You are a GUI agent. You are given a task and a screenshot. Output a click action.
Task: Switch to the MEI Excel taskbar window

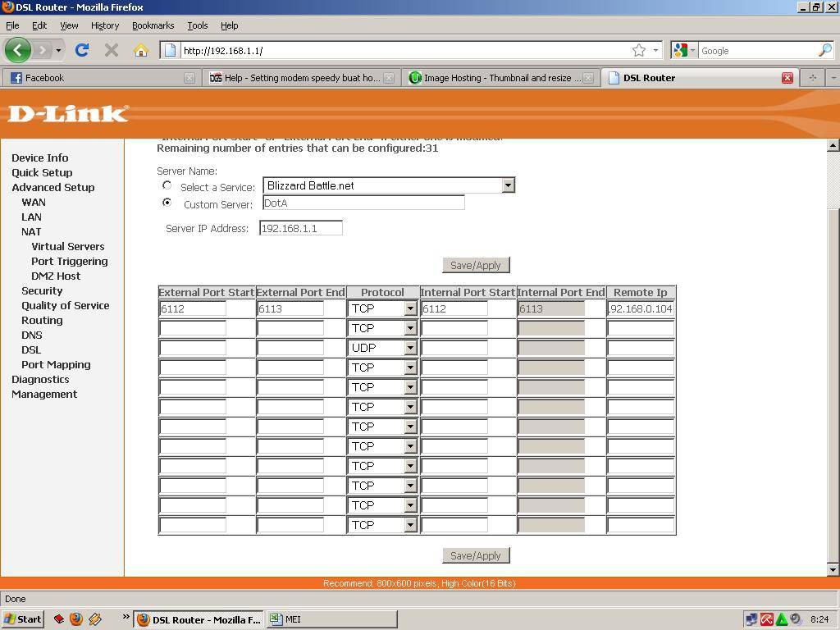point(332,619)
